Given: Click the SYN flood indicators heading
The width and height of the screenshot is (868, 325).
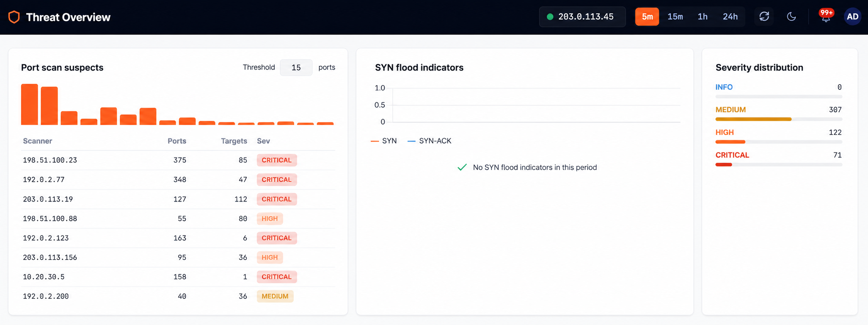Looking at the screenshot, I should point(419,67).
